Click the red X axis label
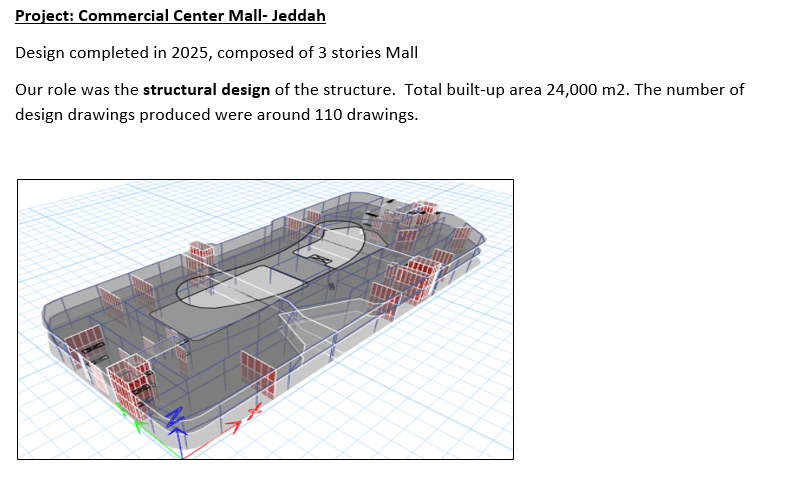The image size is (812, 482). [x=255, y=408]
